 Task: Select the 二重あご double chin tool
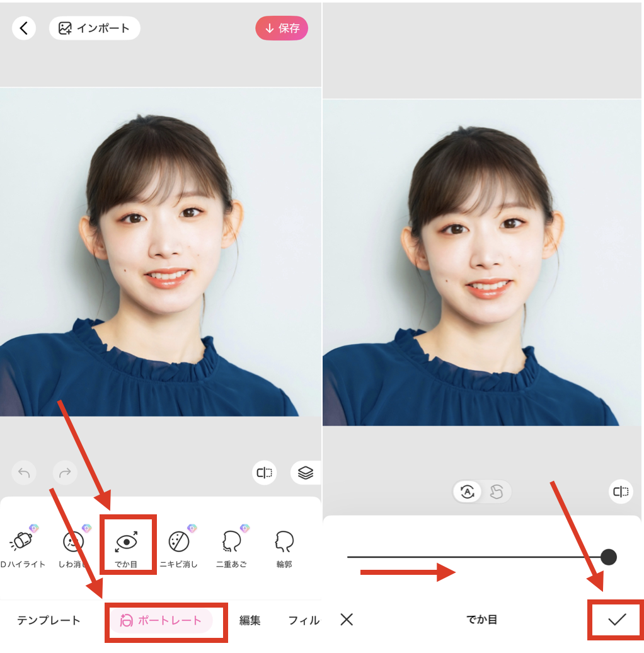click(x=231, y=543)
